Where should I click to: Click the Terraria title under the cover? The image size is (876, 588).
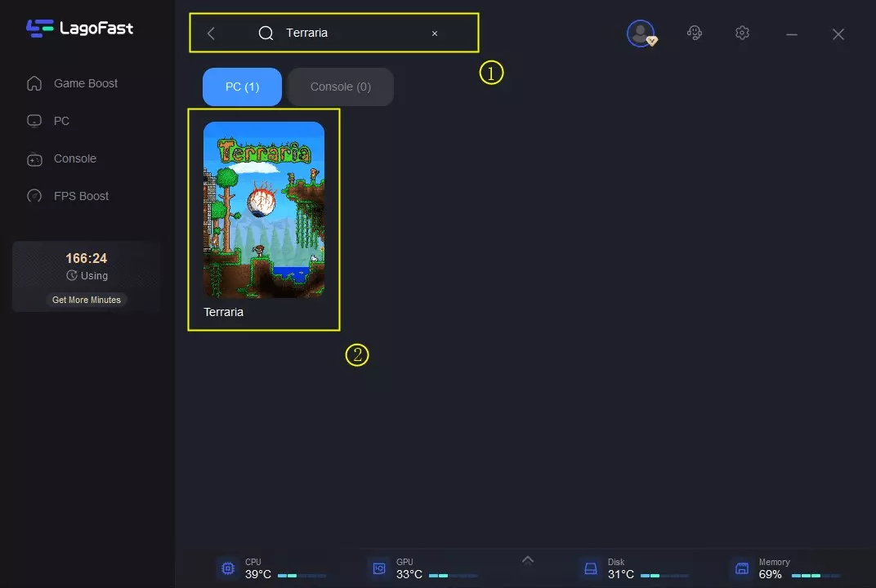(x=223, y=312)
